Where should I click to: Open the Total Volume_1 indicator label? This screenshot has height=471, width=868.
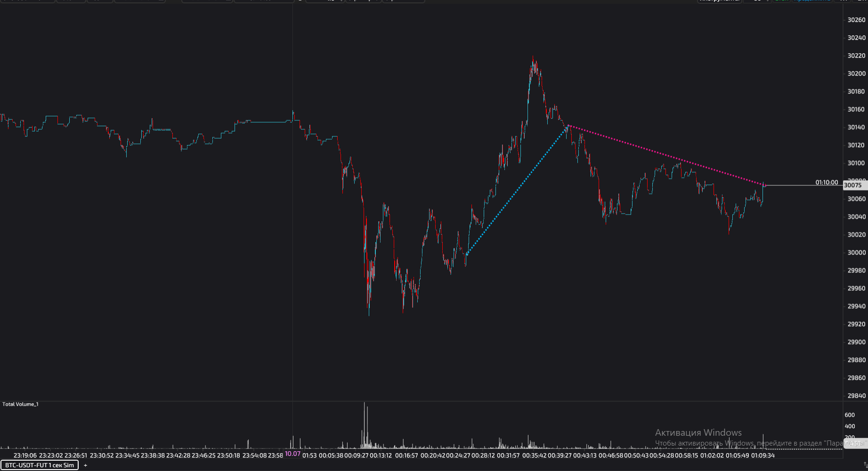click(x=20, y=404)
